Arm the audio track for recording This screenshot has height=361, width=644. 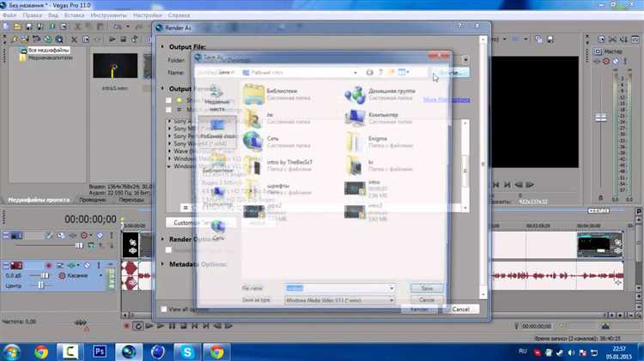coord(48,266)
